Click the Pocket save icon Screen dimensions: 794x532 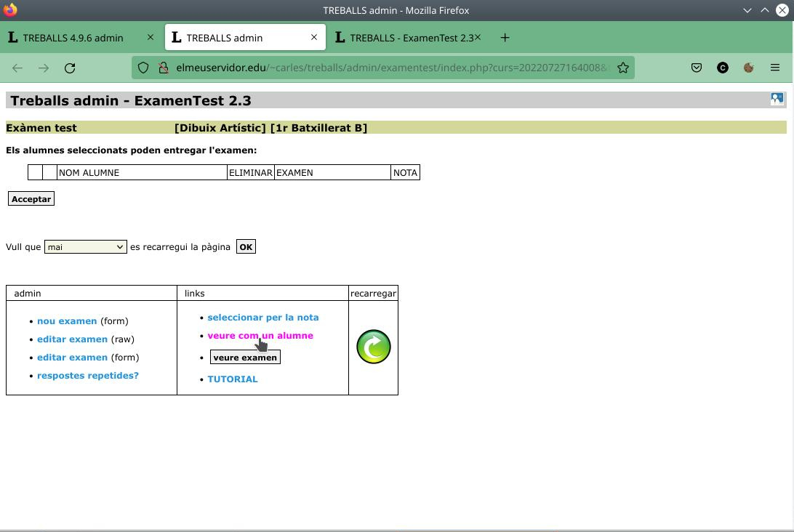(x=697, y=68)
